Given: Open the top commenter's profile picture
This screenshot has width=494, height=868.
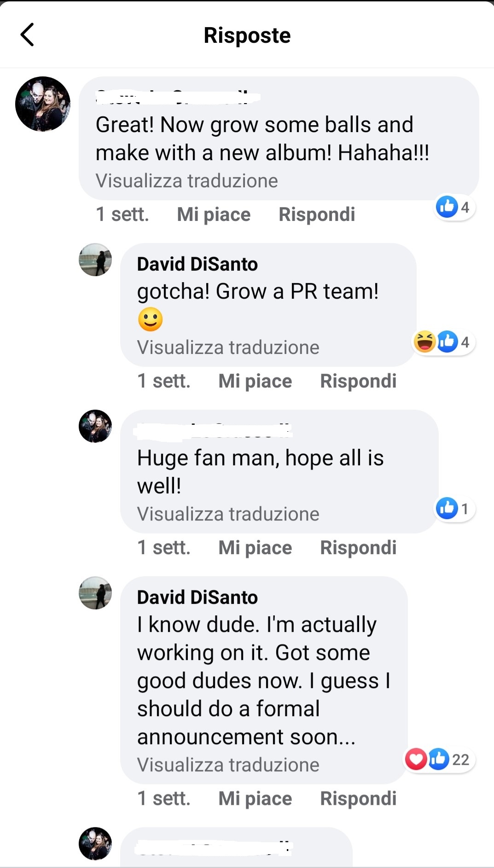Looking at the screenshot, I should [x=43, y=104].
